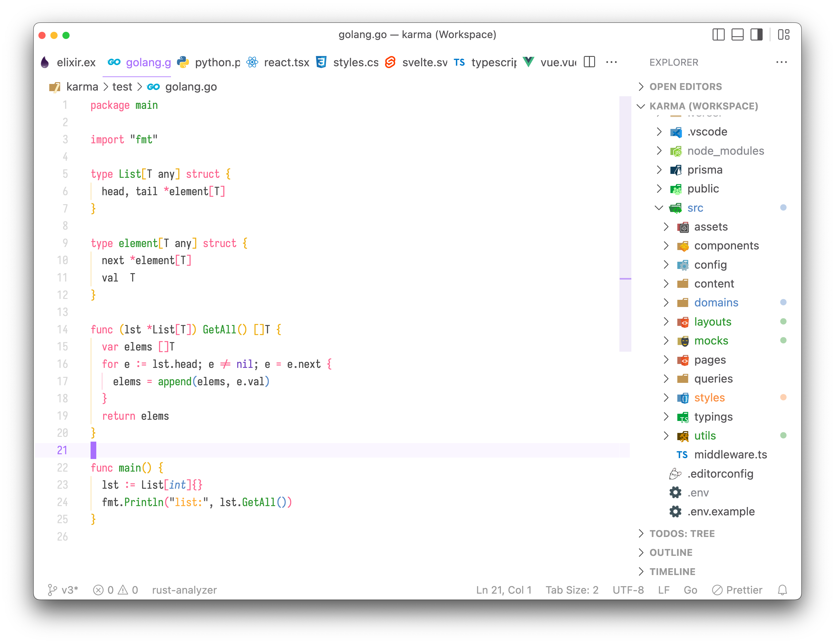This screenshot has height=644, width=835.
Task: Click the errors and warnings status item
Action: coord(115,590)
